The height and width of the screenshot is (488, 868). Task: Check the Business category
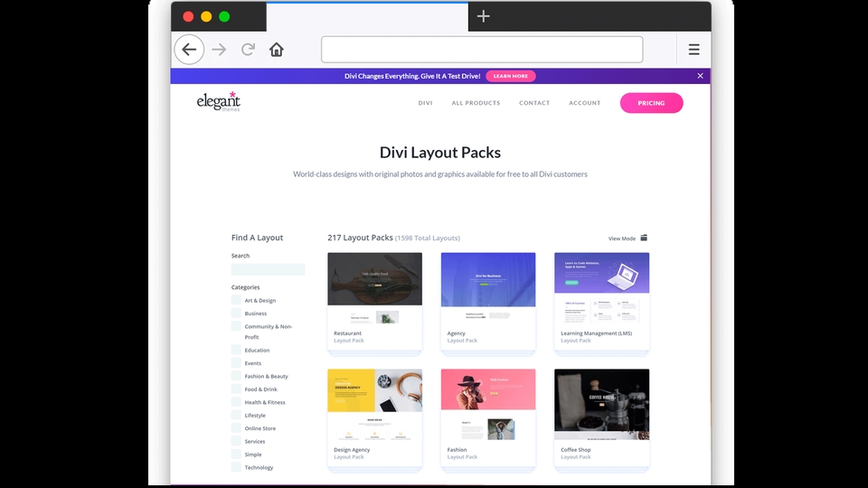tap(236, 314)
